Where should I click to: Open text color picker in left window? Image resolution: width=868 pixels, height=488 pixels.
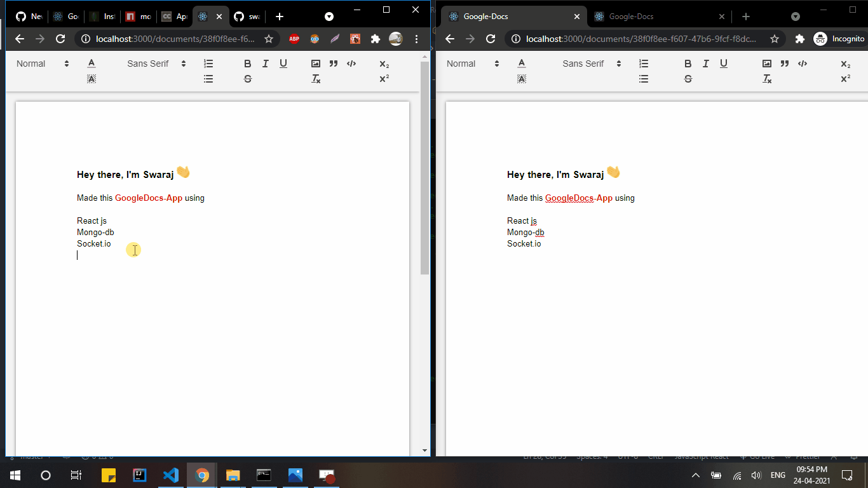click(92, 64)
